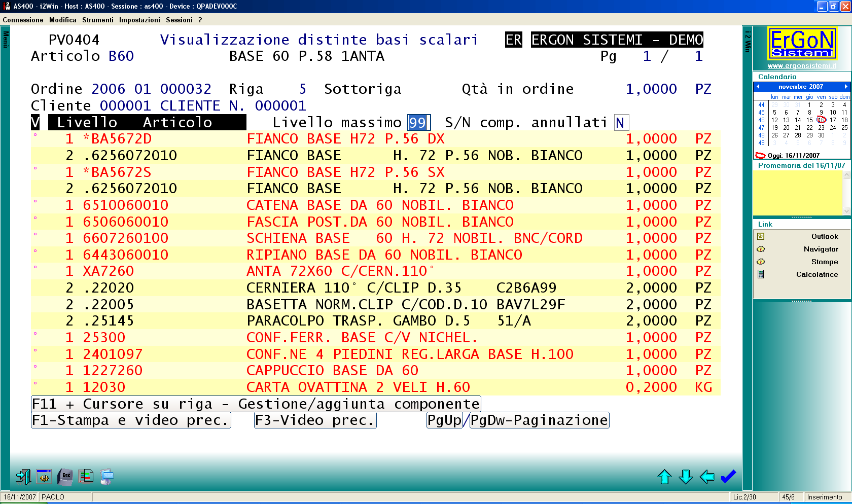Go to next month in calendar
This screenshot has height=504, width=852.
click(x=845, y=87)
